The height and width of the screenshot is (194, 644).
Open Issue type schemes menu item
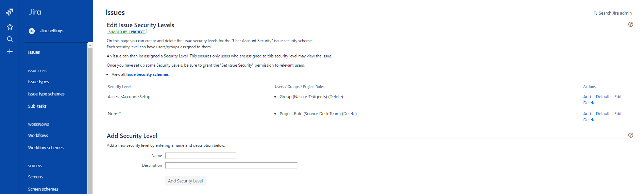[46, 94]
